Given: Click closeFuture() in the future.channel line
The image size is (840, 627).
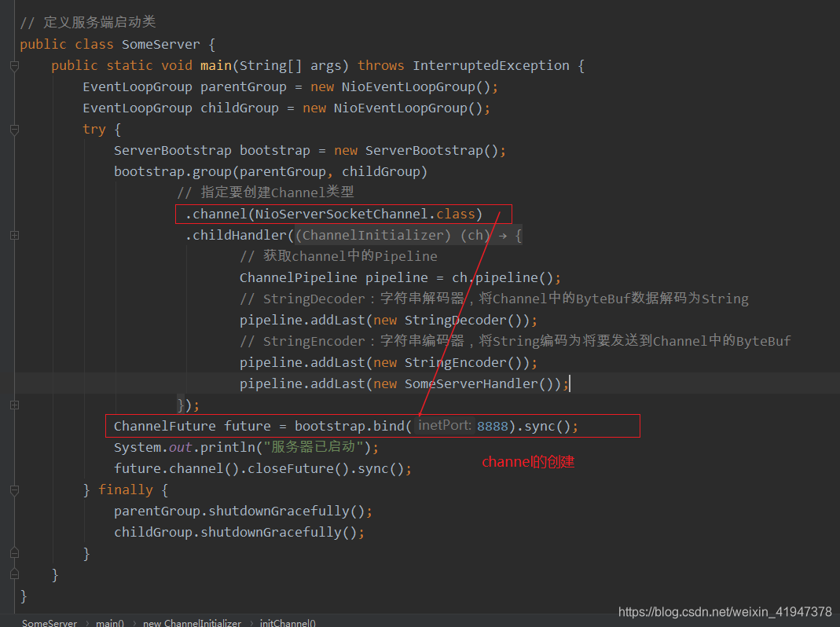Looking at the screenshot, I should tap(299, 469).
